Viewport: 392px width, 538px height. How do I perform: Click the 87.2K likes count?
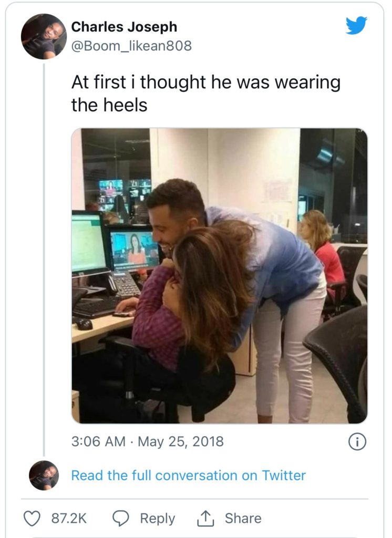pyautogui.click(x=69, y=518)
